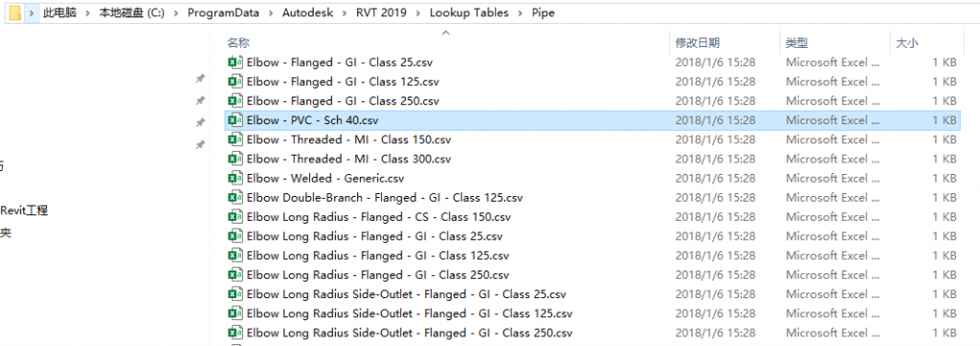Viewport: 980px width, 346px height.
Task: Select Elbow Long Radius - Flanged - CS - Class 150.csv
Action: point(368,217)
